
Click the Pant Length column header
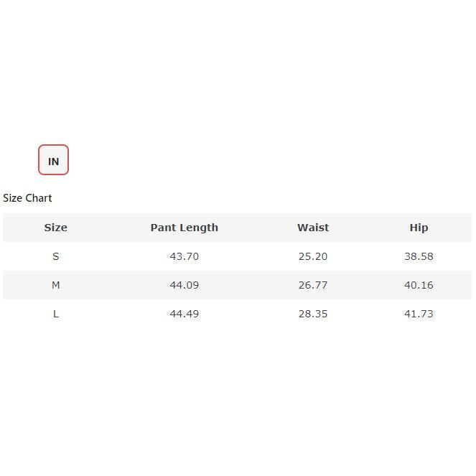pos(184,228)
